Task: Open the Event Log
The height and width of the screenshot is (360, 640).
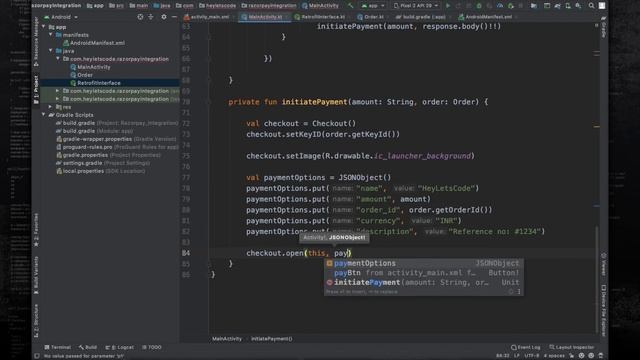Action: [x=526, y=347]
